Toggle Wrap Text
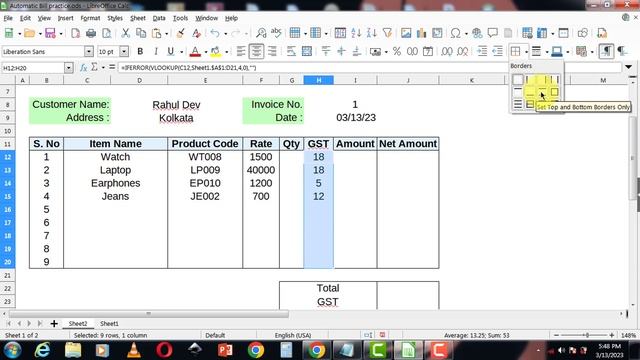The image size is (640, 360). click(291, 51)
